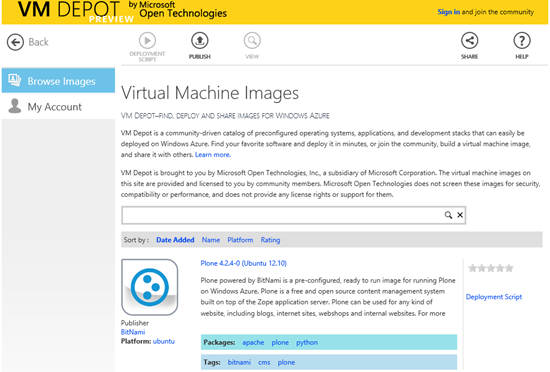Click Deployment Script link beside Plone entry
The height and width of the screenshot is (372, 550).
pyautogui.click(x=494, y=297)
